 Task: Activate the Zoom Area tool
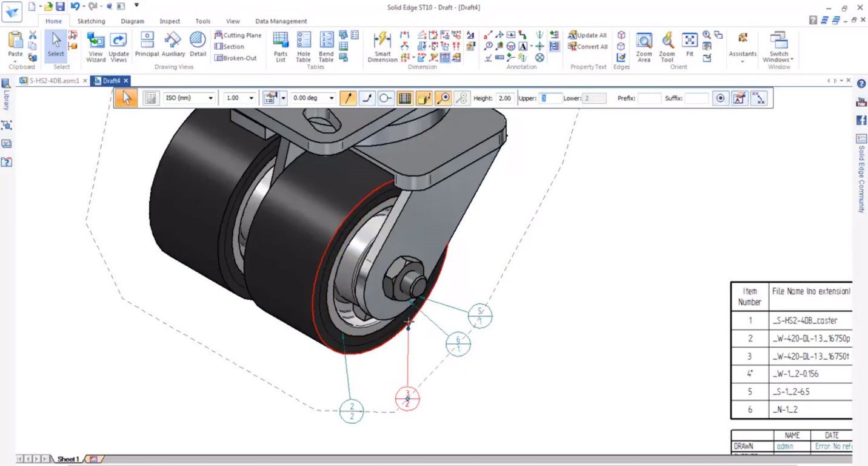tap(644, 47)
